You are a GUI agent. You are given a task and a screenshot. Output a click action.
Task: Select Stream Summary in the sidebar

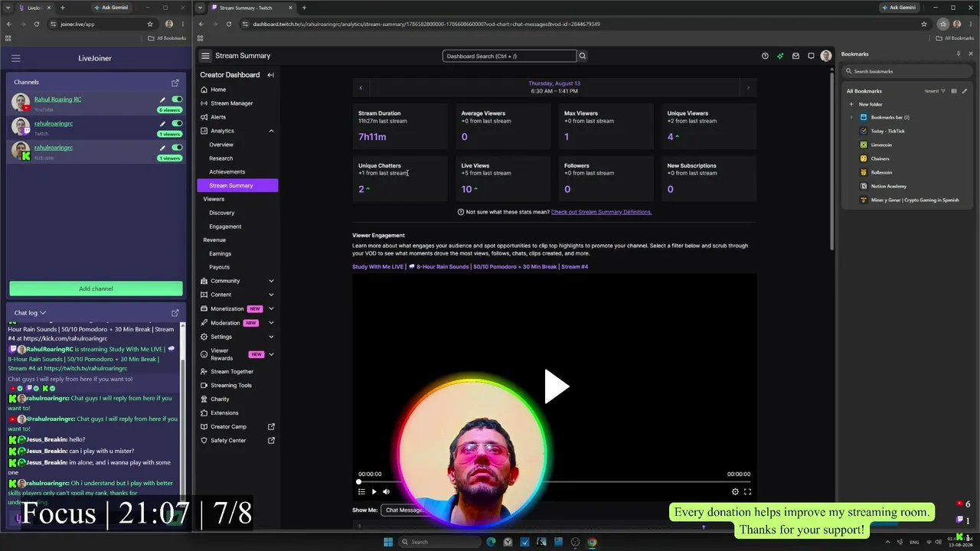pos(237,185)
